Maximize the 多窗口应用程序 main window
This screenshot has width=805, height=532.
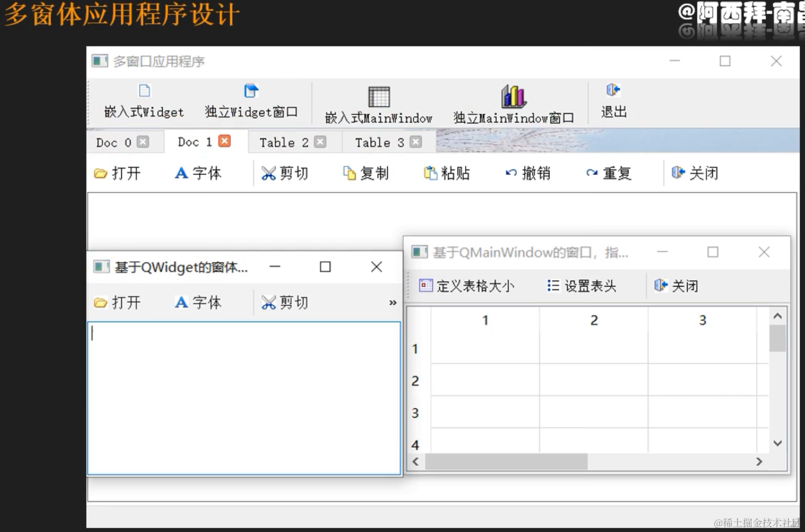[725, 61]
